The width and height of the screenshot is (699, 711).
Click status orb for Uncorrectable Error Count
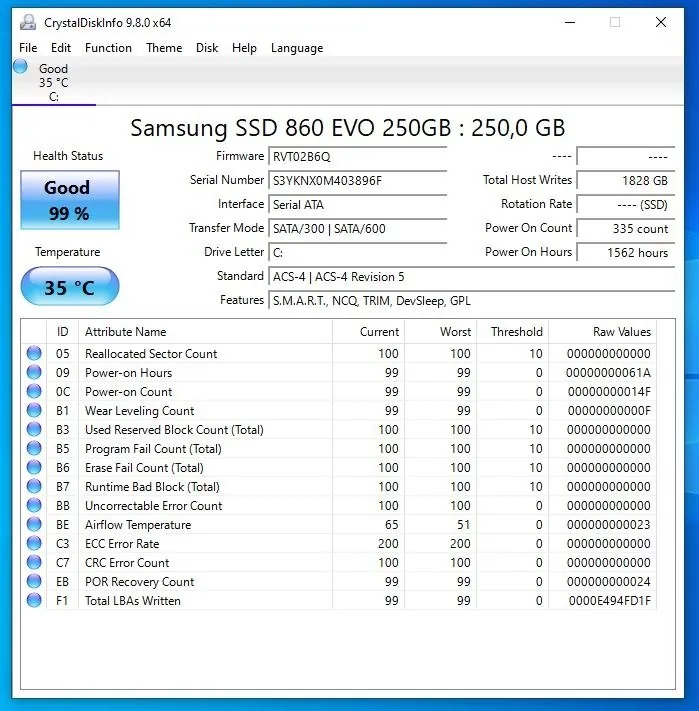point(34,505)
